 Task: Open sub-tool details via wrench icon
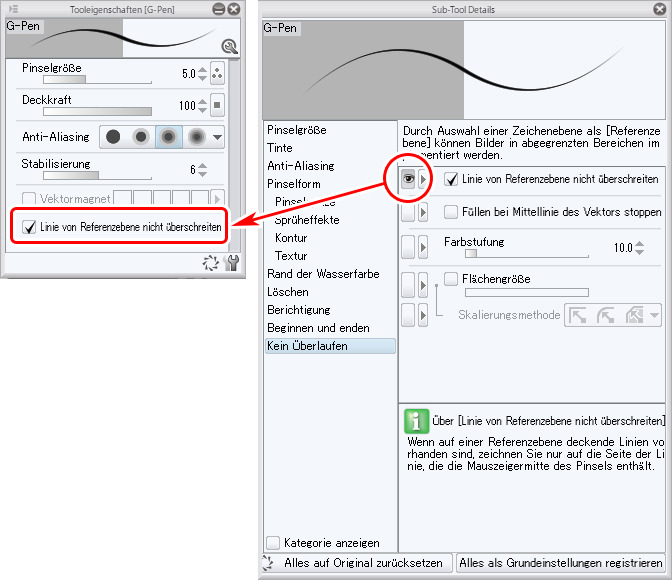point(231,263)
